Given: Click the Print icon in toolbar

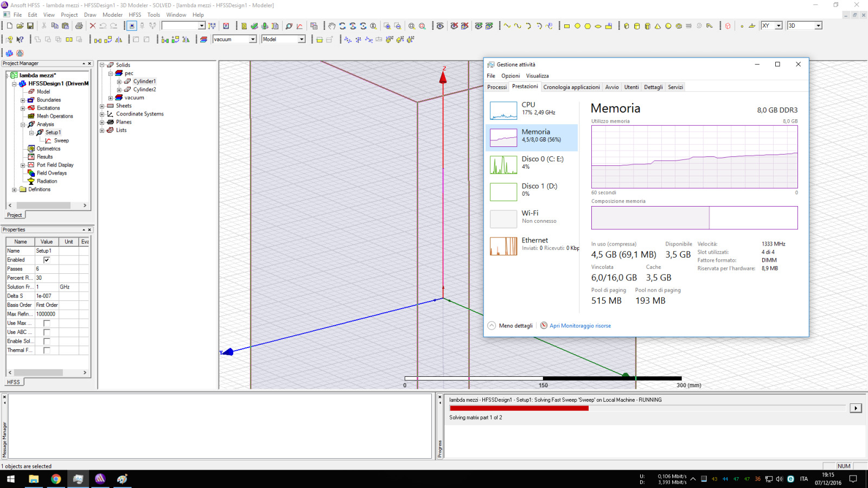Looking at the screenshot, I should coord(79,26).
